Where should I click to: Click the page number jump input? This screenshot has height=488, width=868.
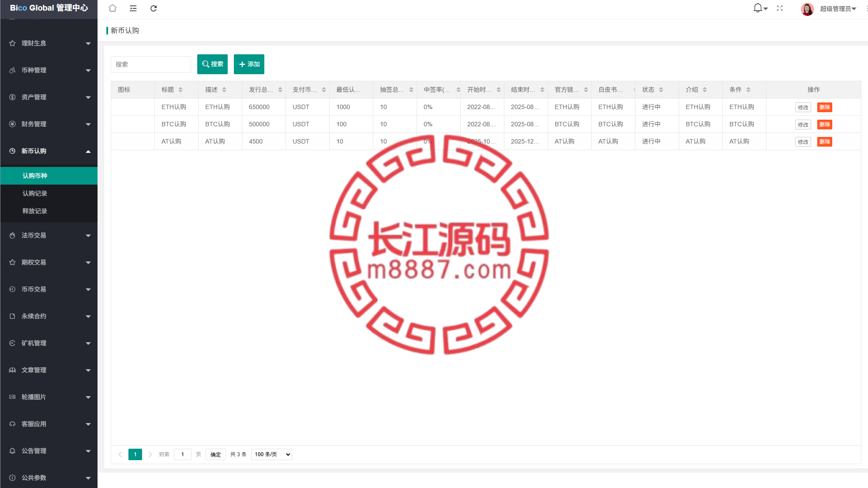click(x=183, y=454)
